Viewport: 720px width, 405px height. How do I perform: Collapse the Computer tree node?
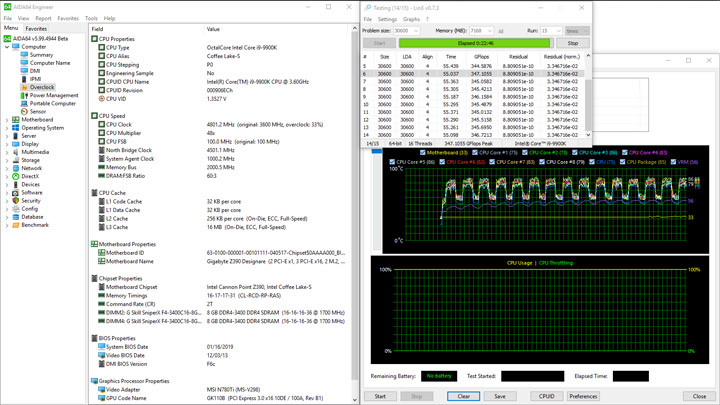(7, 47)
